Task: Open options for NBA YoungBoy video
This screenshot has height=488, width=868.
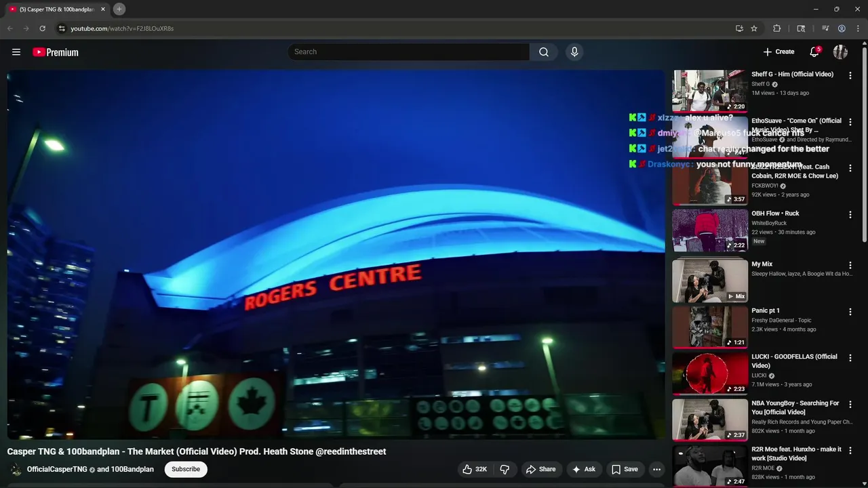Action: [850, 405]
